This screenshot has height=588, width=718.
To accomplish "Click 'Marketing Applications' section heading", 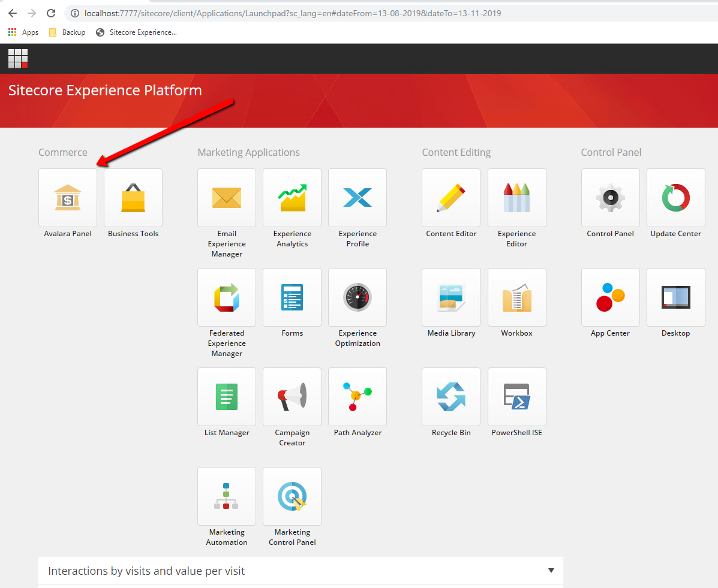I will 249,152.
